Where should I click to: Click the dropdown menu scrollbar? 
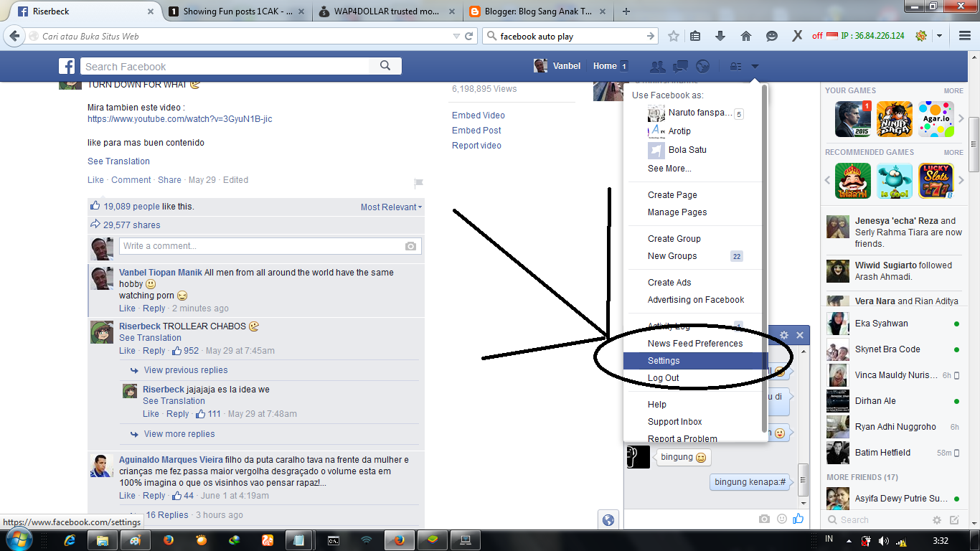765,258
